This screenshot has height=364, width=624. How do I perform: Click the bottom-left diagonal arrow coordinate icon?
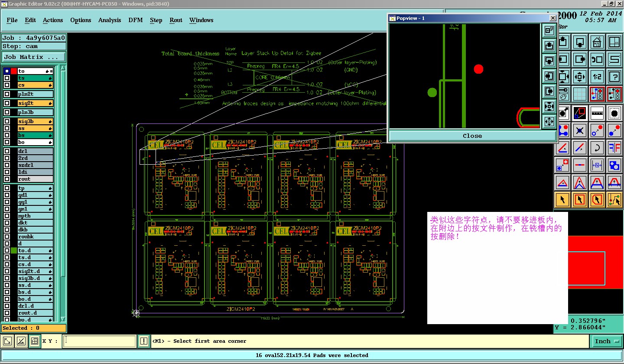pyautogui.click(x=7, y=341)
